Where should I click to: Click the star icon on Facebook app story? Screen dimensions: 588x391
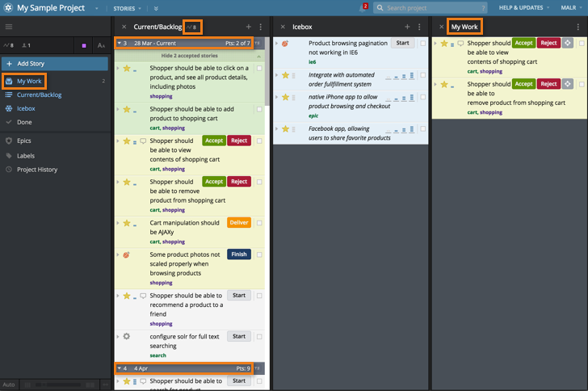point(285,128)
